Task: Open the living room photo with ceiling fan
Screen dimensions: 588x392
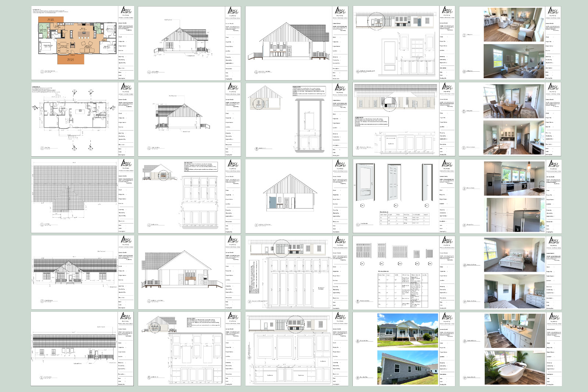Action: pos(514,61)
